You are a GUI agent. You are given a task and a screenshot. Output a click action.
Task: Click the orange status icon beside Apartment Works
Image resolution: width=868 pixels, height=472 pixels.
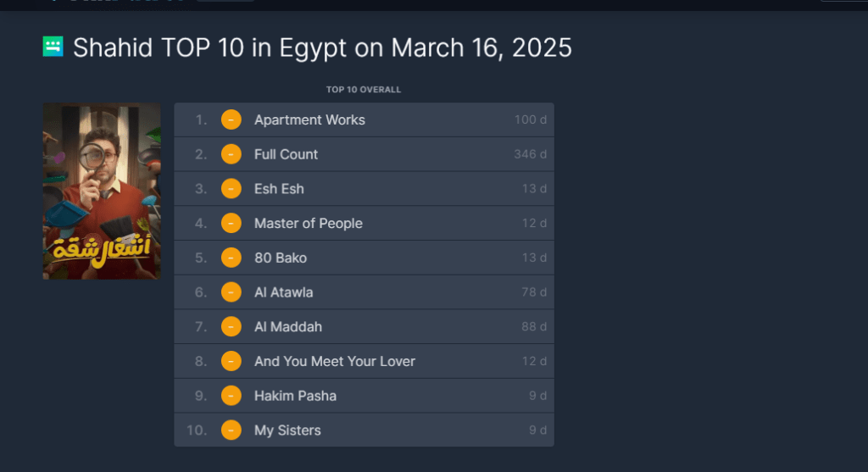click(x=231, y=119)
